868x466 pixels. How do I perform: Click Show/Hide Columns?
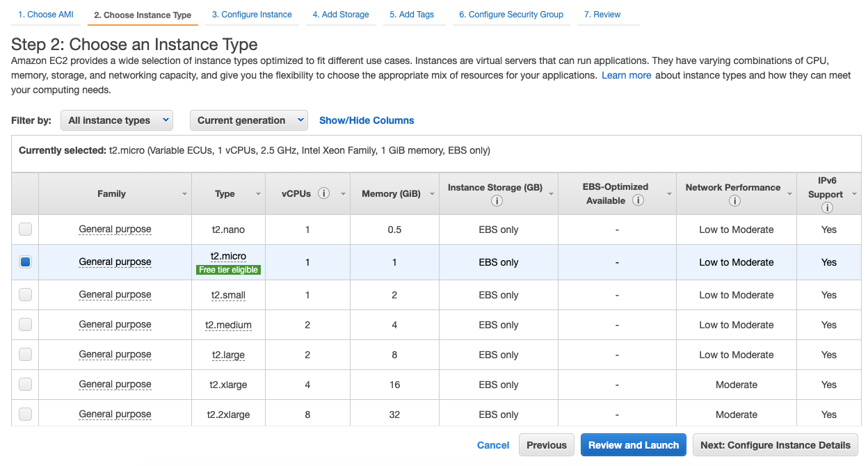[x=367, y=120]
